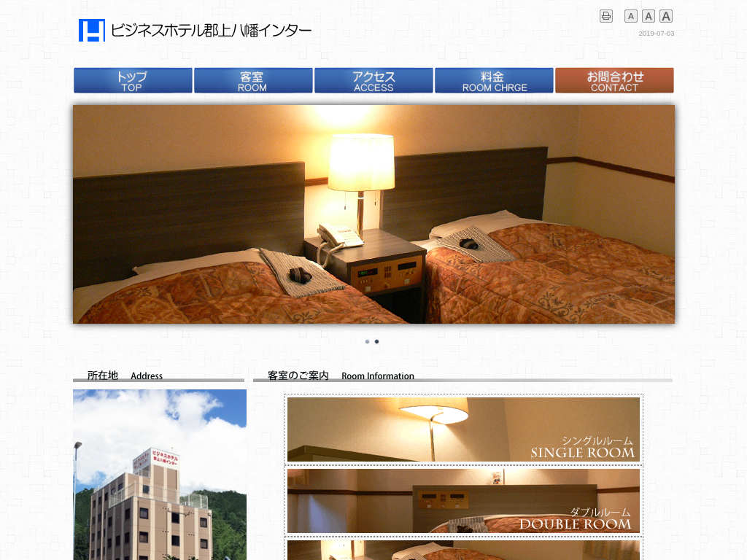747x560 pixels.
Task: Print the page using the printer icon
Action: pyautogui.click(x=606, y=16)
